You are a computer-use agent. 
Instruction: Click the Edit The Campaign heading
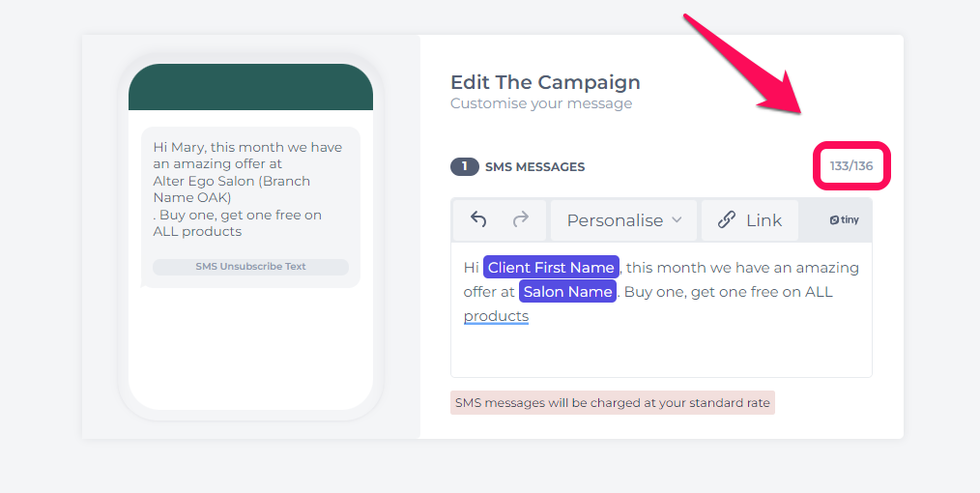545,82
